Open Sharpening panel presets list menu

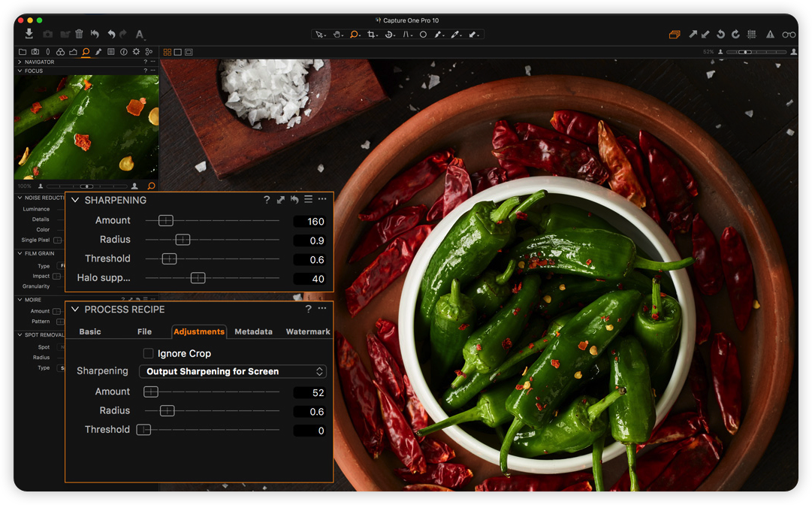[x=308, y=199]
